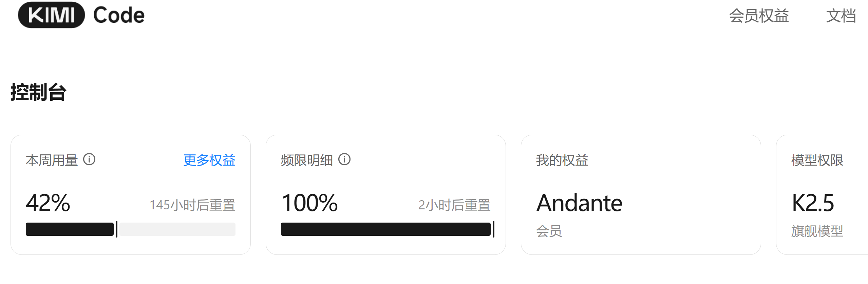Click the 旗舰模型 label
The height and width of the screenshot is (284, 868).
(x=817, y=231)
